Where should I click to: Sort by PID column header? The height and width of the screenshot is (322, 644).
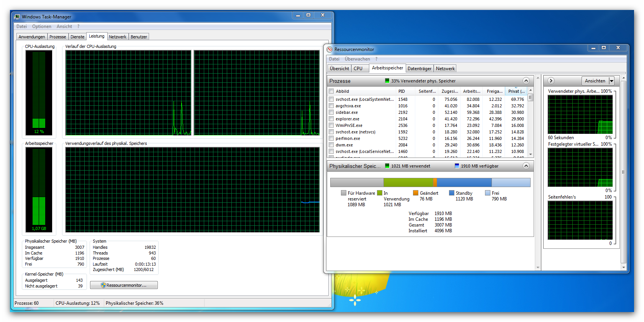405,91
